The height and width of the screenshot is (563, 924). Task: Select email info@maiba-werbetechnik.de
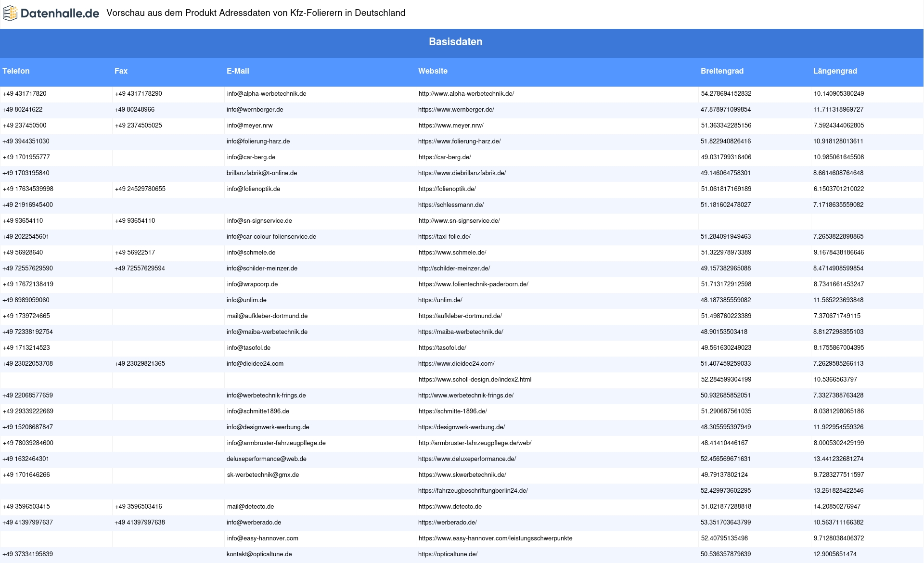click(x=267, y=332)
